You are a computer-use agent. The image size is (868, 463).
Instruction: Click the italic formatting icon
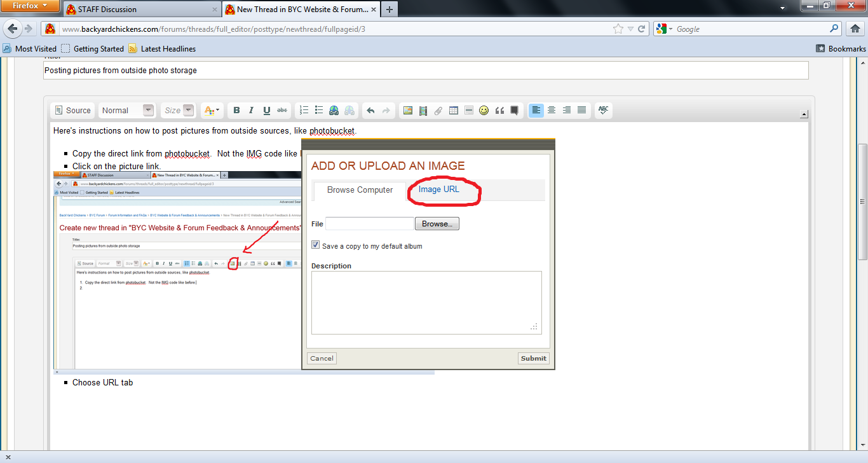click(x=252, y=110)
